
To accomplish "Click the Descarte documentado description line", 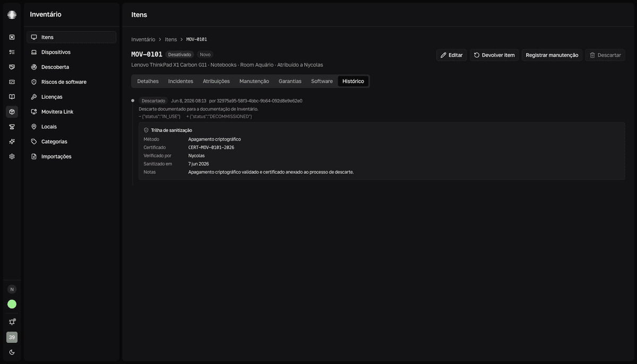I will click(x=199, y=109).
